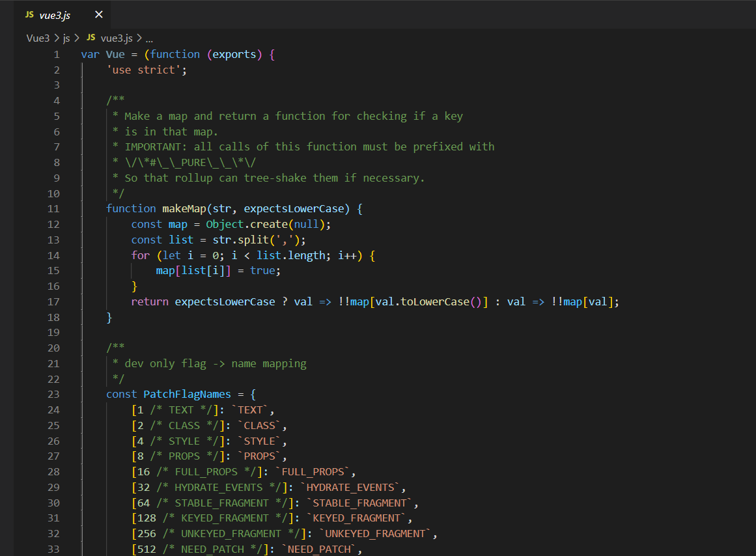Click 'const list' on line 13
The width and height of the screenshot is (756, 556).
click(x=162, y=240)
